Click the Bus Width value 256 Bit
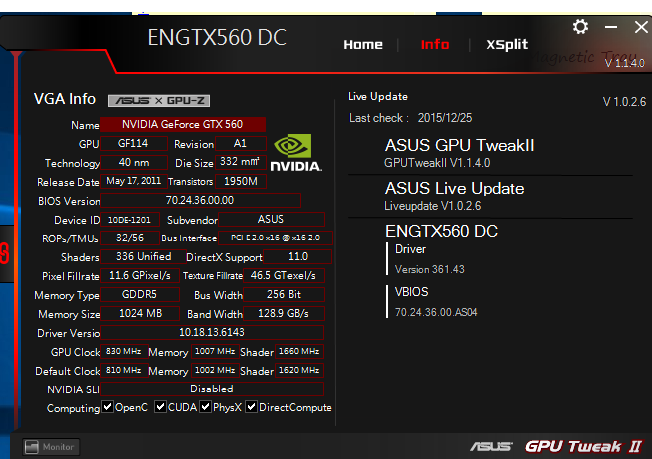This screenshot has height=459, width=652. pos(284,294)
